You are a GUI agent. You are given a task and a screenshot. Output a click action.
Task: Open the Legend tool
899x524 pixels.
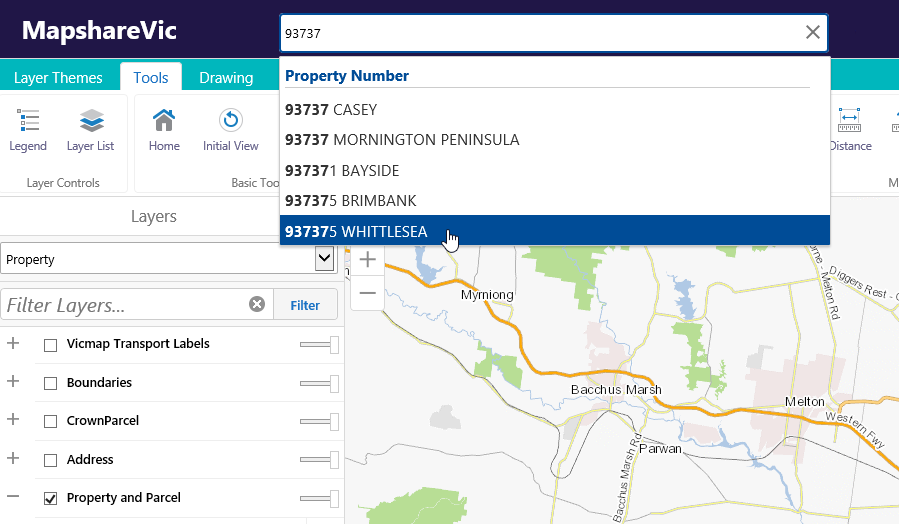(x=28, y=130)
